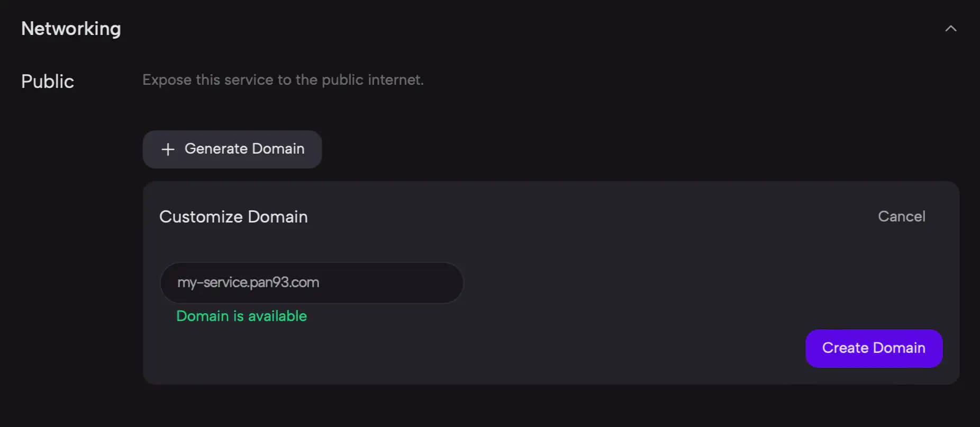Select the Customize Domain panel title
The height and width of the screenshot is (427, 980).
pos(233,217)
